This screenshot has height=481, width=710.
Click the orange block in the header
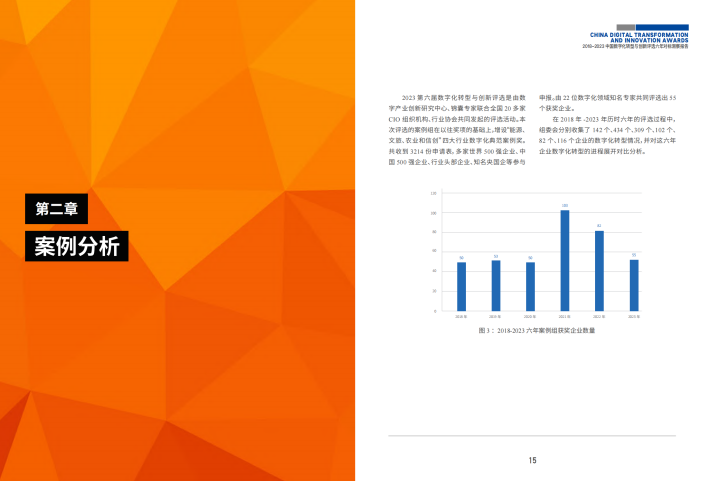click(x=663, y=26)
